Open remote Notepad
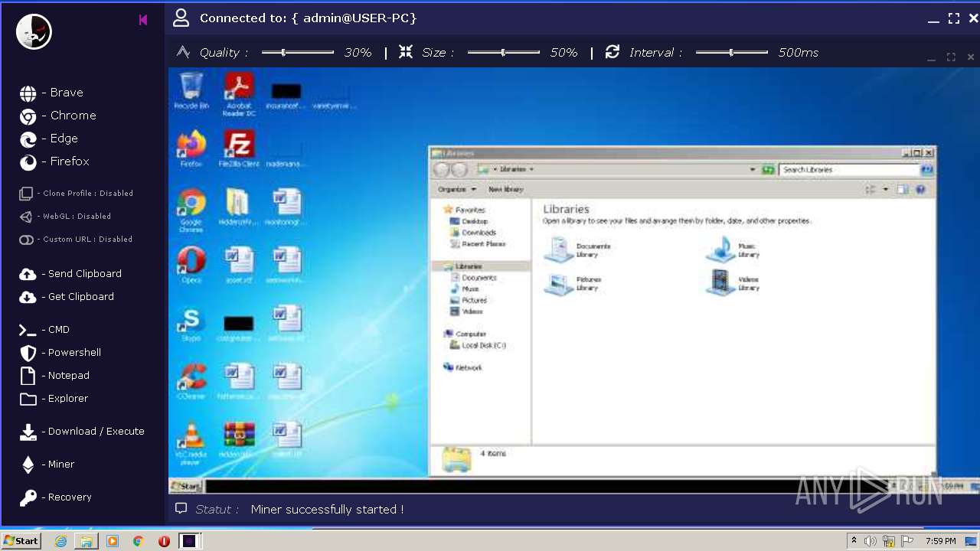Screen dimensions: 980x551 coord(54,376)
